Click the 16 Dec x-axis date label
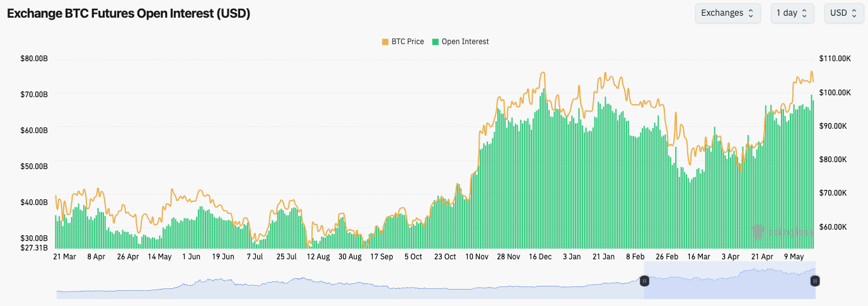 tap(540, 257)
